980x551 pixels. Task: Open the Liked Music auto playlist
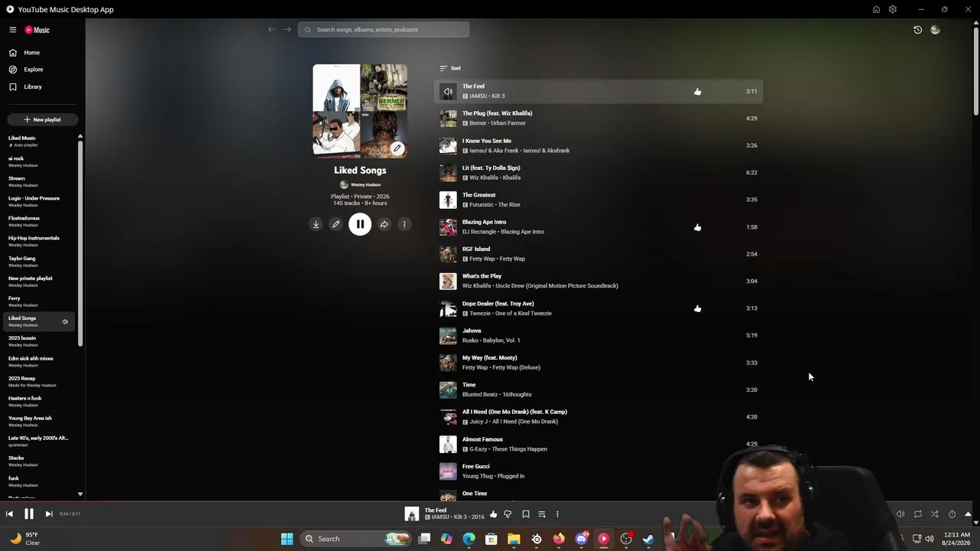click(38, 141)
